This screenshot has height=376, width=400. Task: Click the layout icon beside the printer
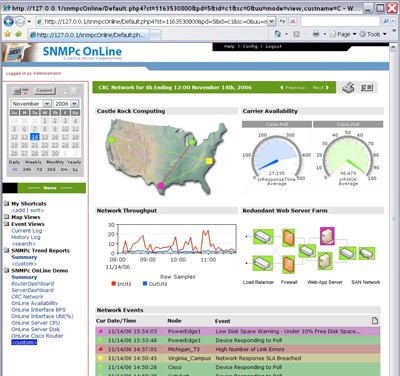tap(367, 88)
